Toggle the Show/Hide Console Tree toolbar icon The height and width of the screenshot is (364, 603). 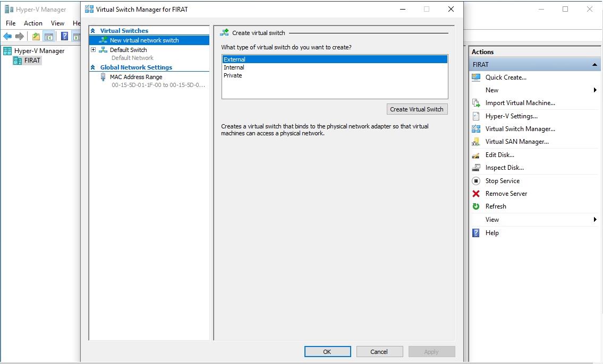tap(48, 37)
